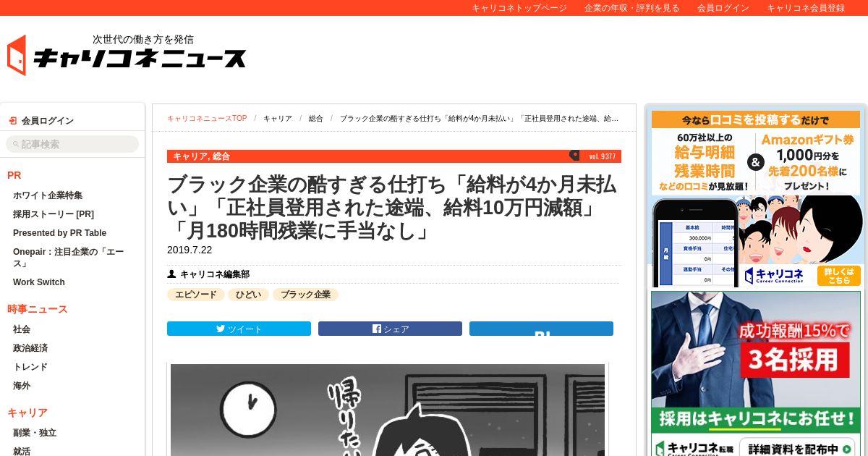
Task: Click the search magnifier icon in 記事検索
Action: point(16,145)
